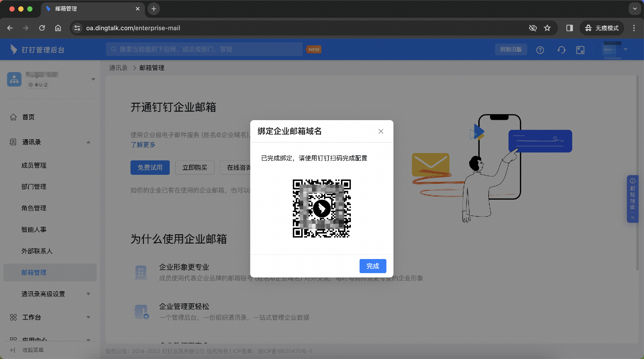Screen dimensions: 644x359
Task: Bookmark this page with the star icon
Action: pyautogui.click(x=547, y=28)
